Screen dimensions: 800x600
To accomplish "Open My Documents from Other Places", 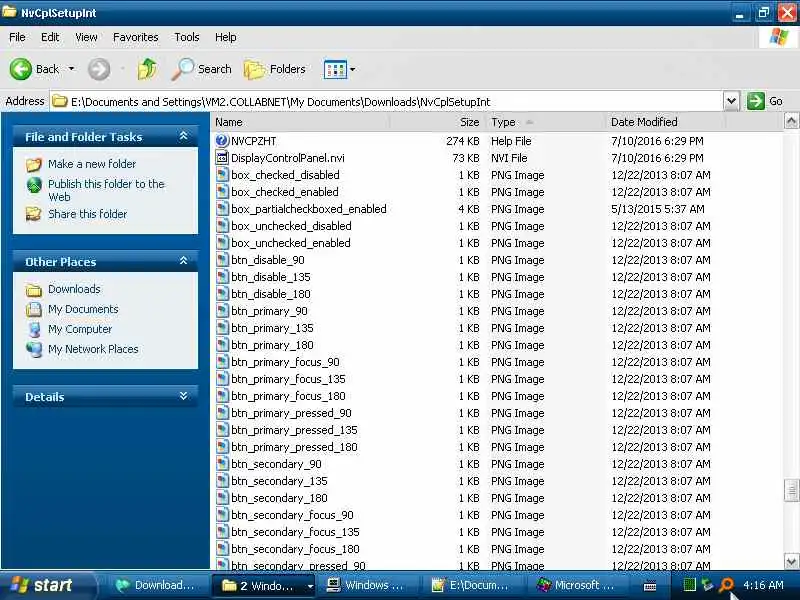I will (x=83, y=309).
